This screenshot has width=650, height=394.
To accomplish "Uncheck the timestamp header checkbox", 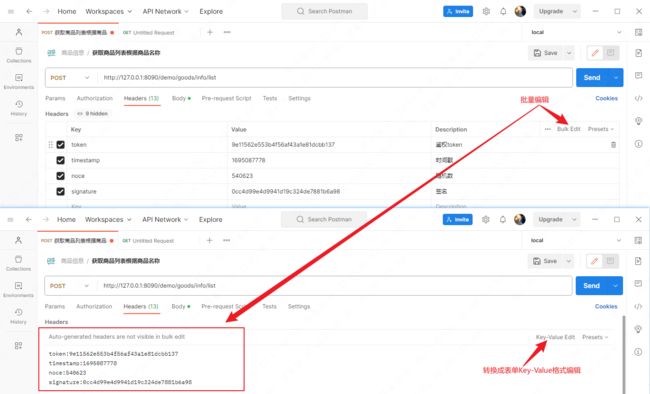I will click(61, 161).
